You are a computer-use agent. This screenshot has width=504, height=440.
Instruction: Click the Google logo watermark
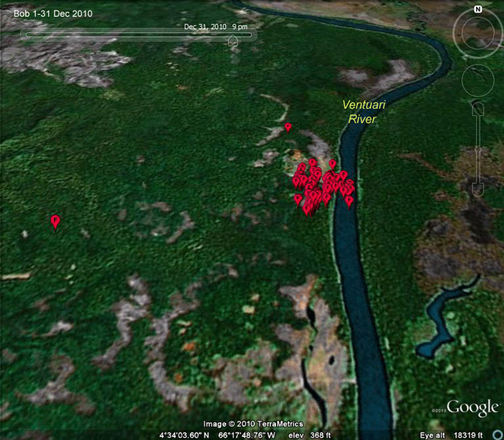click(x=472, y=408)
